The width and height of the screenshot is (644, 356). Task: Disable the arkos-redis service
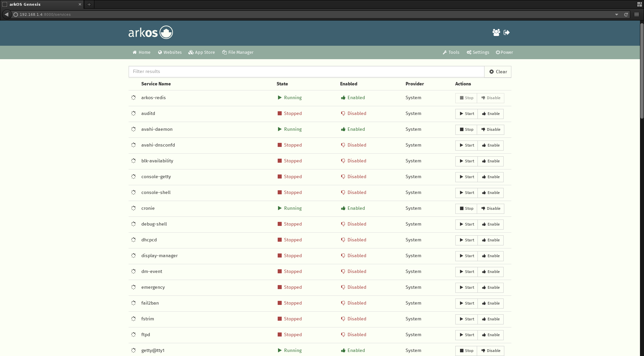click(491, 98)
